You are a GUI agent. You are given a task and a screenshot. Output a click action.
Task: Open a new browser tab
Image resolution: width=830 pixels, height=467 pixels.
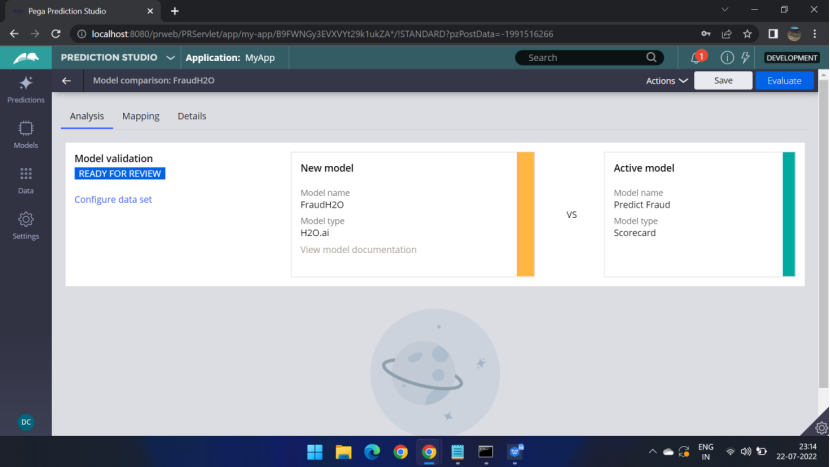pyautogui.click(x=175, y=11)
